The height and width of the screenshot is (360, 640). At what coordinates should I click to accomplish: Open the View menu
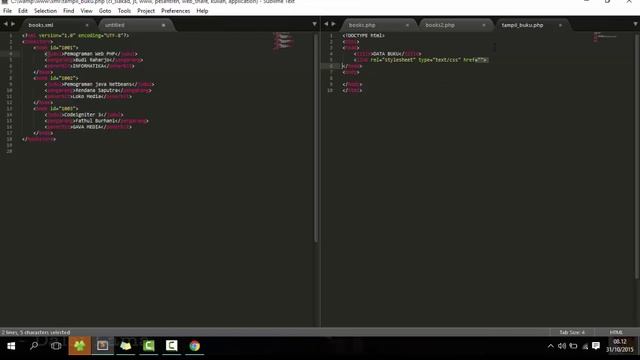tap(87, 11)
